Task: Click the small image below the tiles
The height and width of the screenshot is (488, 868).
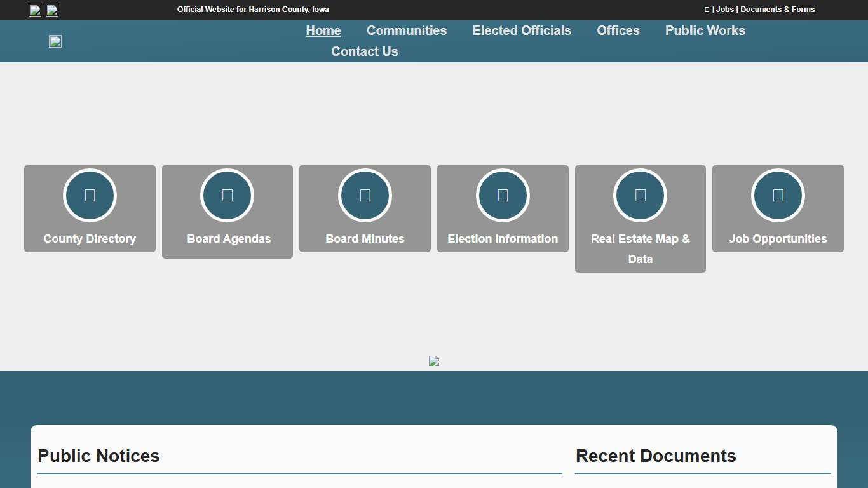Action: (x=434, y=361)
